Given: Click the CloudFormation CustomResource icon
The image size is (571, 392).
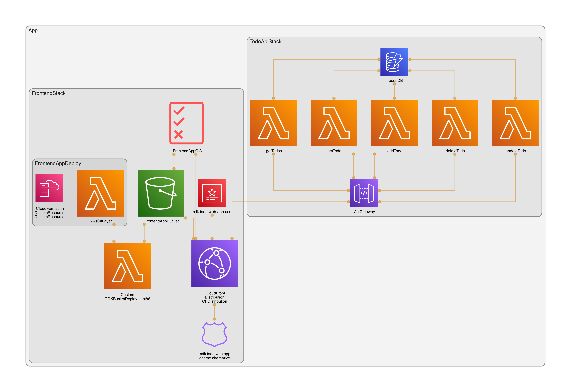Looking at the screenshot, I should (x=49, y=188).
